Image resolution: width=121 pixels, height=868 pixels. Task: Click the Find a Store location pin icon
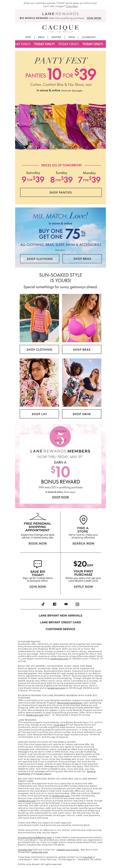83,520
